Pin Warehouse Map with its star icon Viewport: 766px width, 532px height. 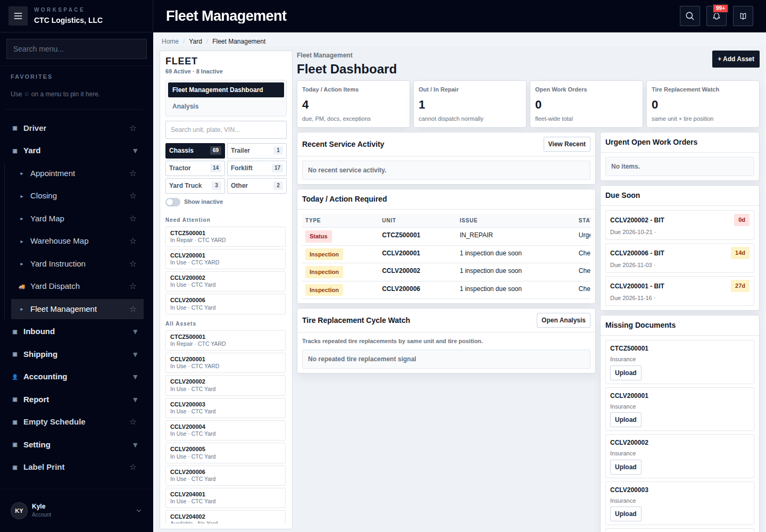tap(133, 241)
